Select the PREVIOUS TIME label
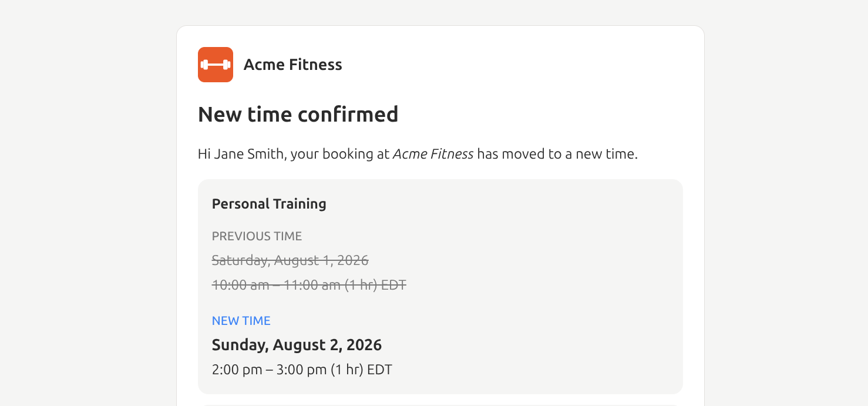 click(x=257, y=236)
